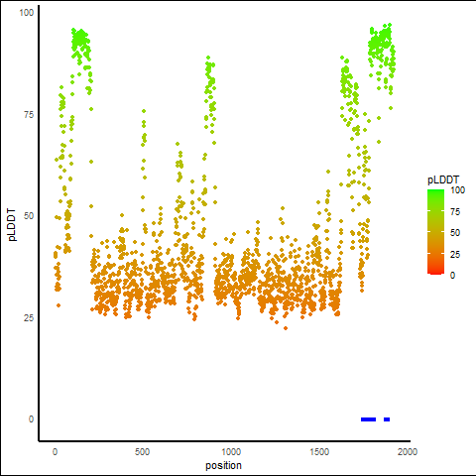The width and height of the screenshot is (476, 476).
Task: Click legend value 75 label
Action: pyautogui.click(x=455, y=212)
